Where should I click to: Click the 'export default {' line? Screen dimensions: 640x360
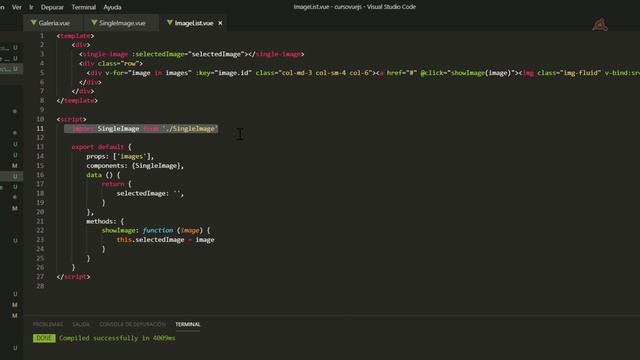(102, 147)
